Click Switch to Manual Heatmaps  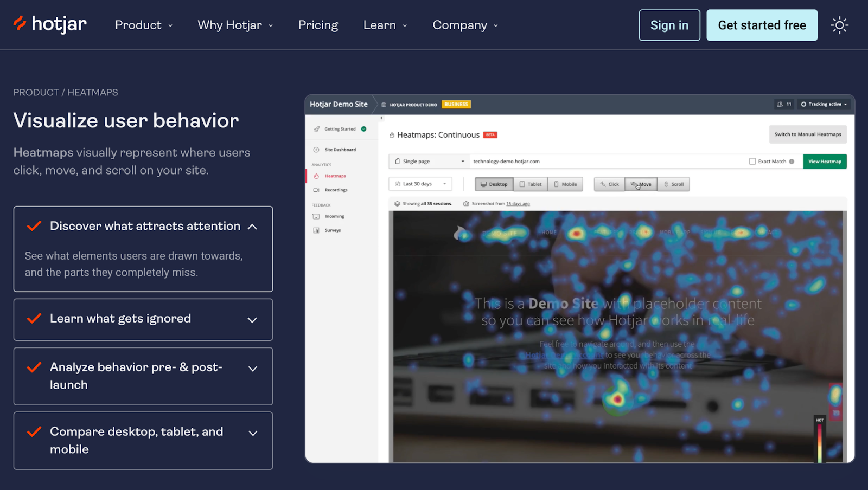point(808,134)
